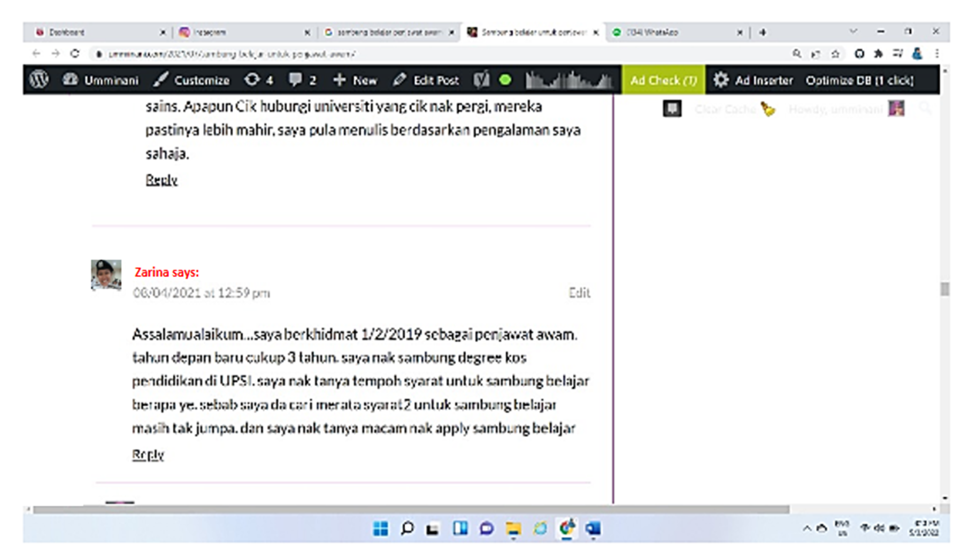Reload the page with the refresh icon
This screenshot has height=560, width=976.
75,53
